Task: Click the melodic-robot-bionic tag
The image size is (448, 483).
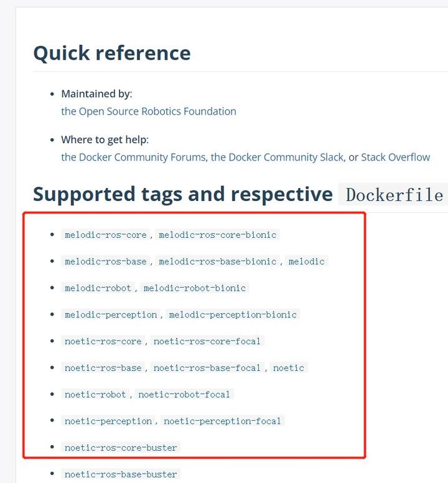Action: [194, 288]
